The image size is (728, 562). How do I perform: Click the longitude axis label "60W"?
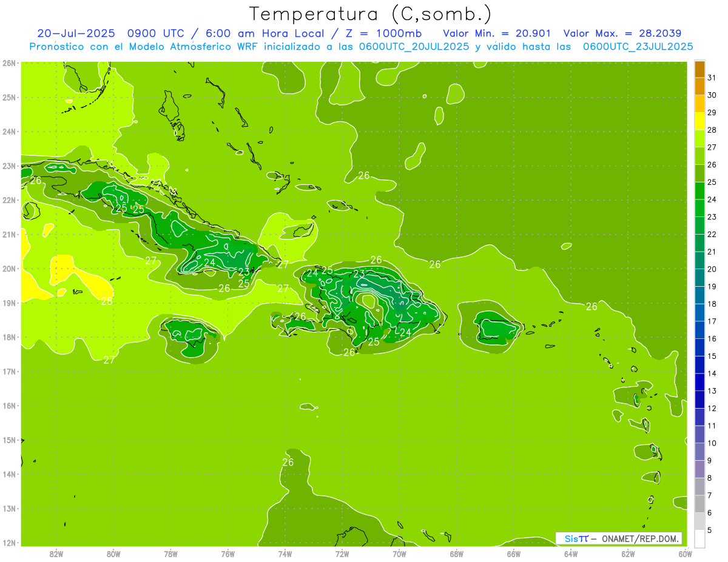685,554
